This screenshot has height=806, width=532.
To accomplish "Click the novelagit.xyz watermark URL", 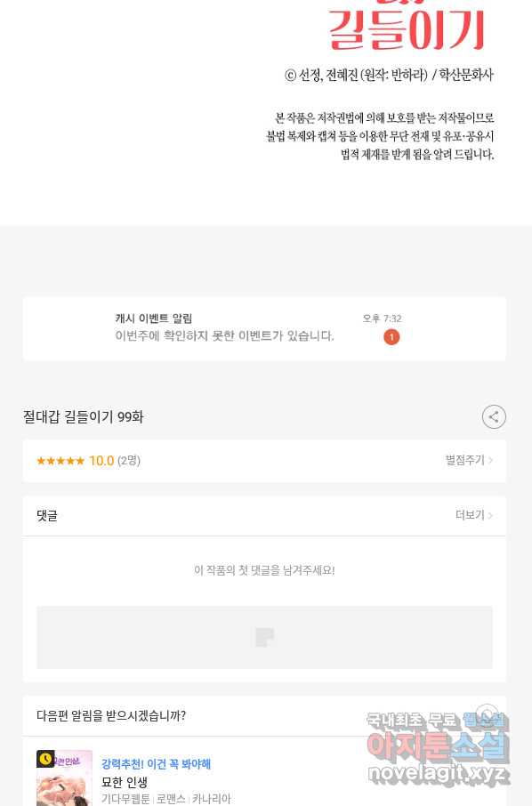I will (439, 772).
